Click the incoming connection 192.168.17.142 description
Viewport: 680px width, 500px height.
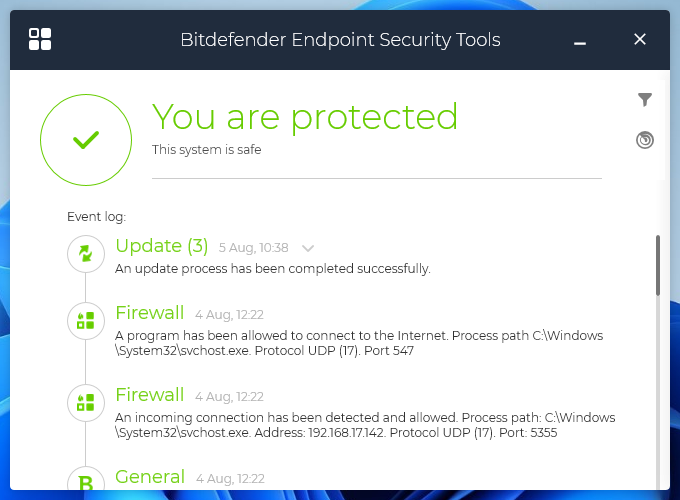365,425
